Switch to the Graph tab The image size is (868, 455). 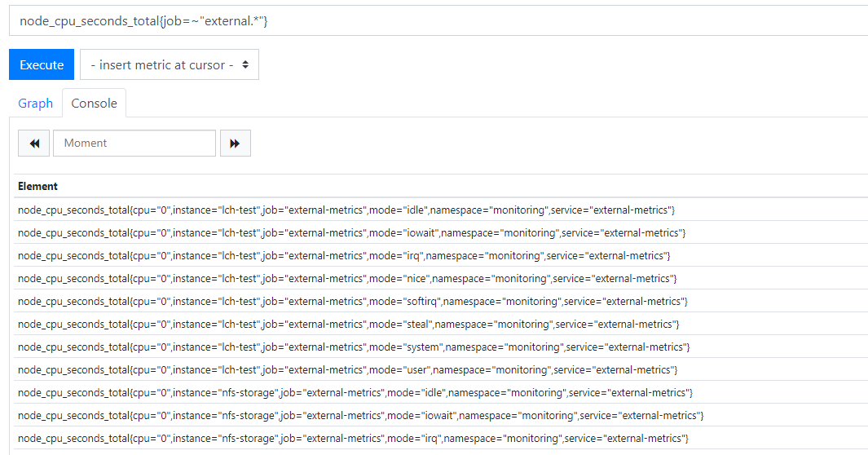click(35, 104)
